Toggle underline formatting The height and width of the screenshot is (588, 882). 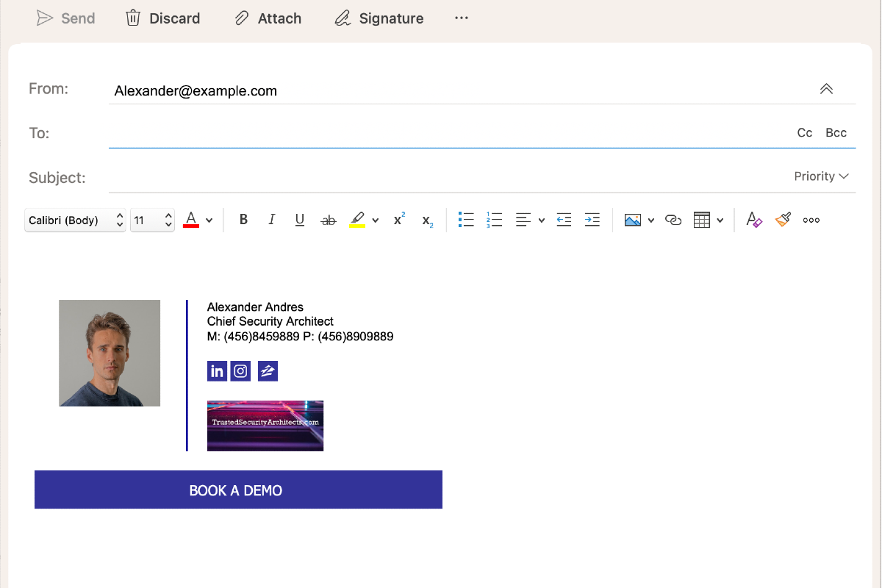pyautogui.click(x=300, y=220)
